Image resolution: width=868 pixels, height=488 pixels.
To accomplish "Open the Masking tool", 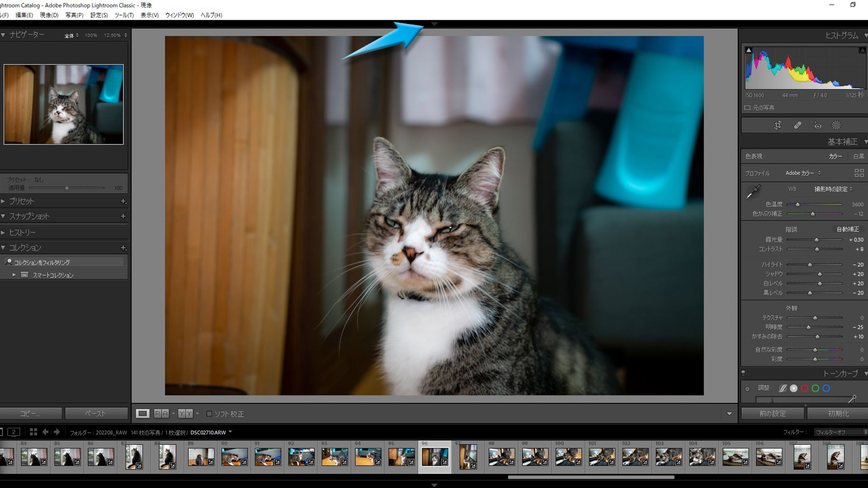I will [836, 126].
